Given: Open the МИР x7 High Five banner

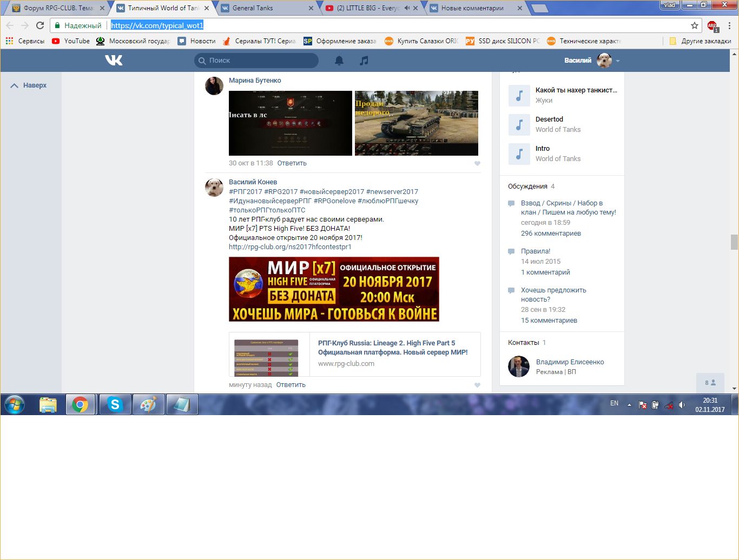Looking at the screenshot, I should click(x=334, y=289).
